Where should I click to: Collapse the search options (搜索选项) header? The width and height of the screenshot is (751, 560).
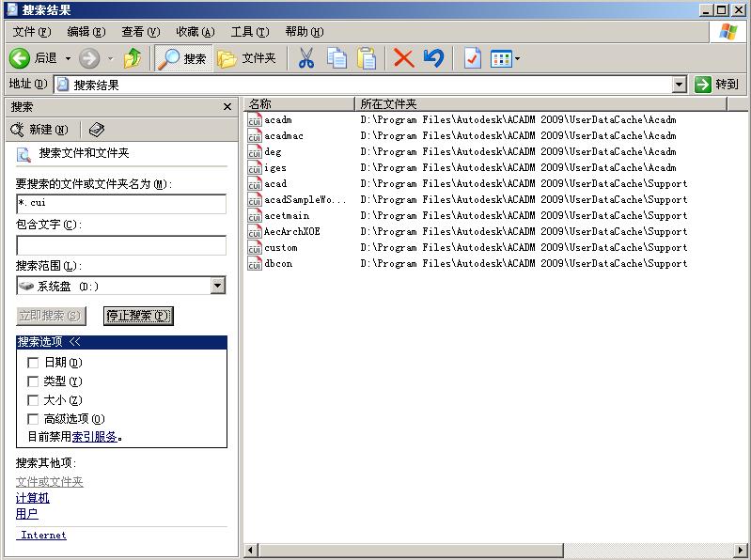tap(121, 342)
